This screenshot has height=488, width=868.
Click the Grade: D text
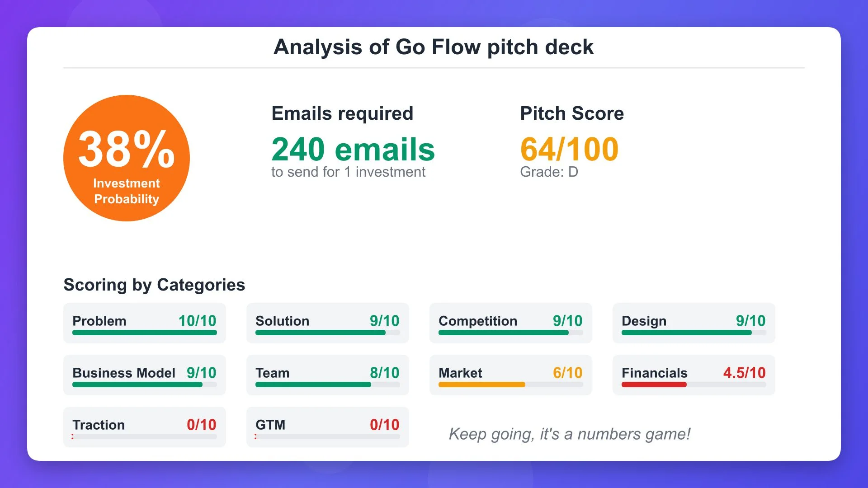point(549,172)
